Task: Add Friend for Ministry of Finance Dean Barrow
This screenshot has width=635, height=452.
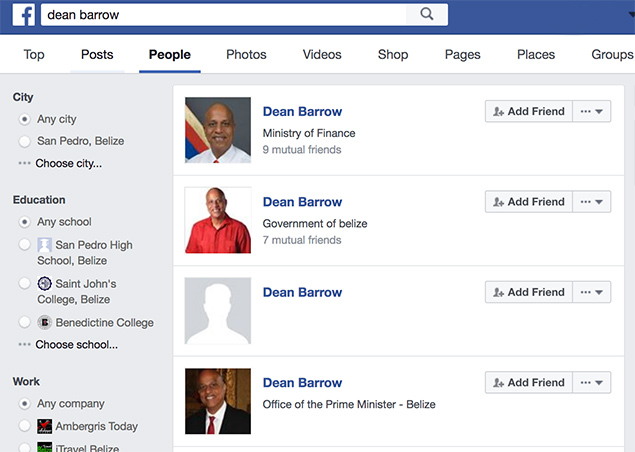Action: pyautogui.click(x=529, y=111)
